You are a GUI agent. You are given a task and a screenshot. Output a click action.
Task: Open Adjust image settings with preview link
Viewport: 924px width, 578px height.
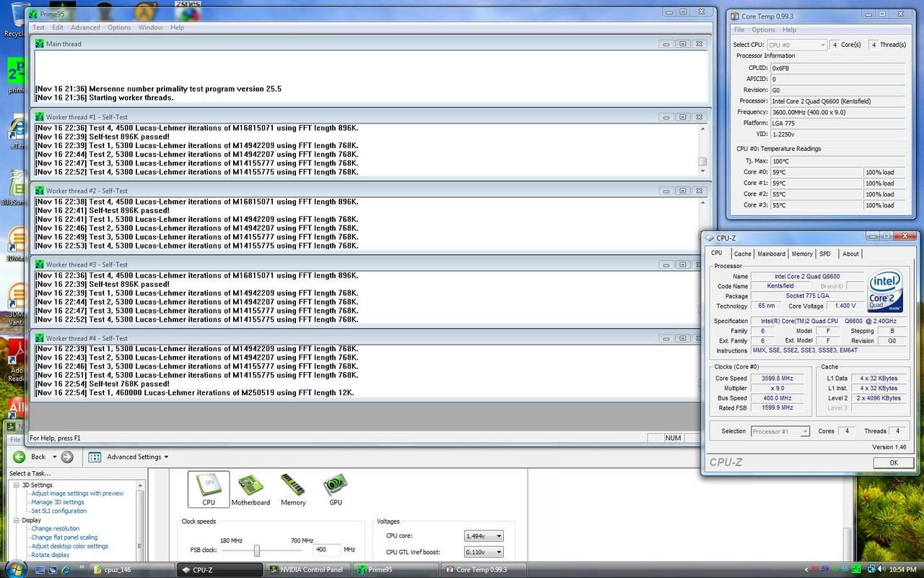click(77, 493)
